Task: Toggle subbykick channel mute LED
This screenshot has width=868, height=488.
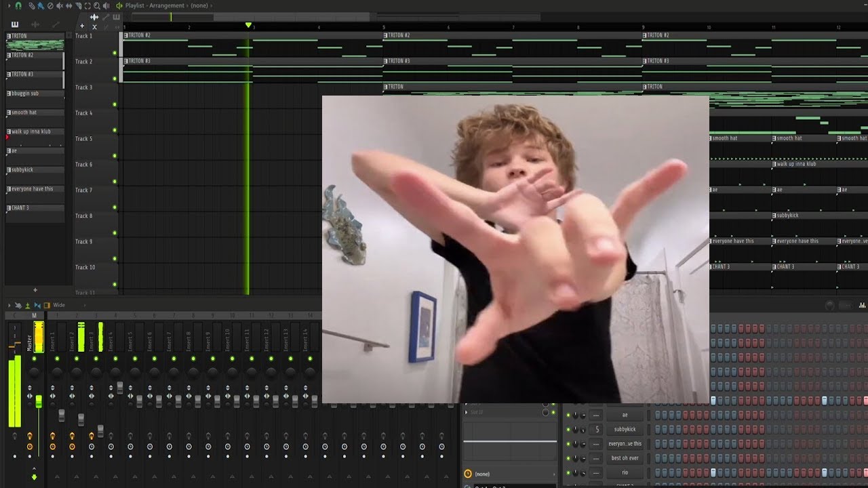Action: tap(568, 430)
